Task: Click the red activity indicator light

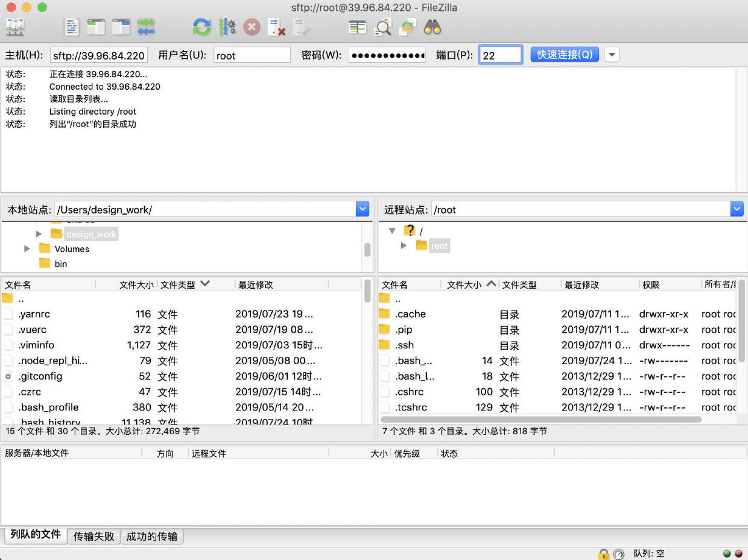Action: pyautogui.click(x=738, y=553)
